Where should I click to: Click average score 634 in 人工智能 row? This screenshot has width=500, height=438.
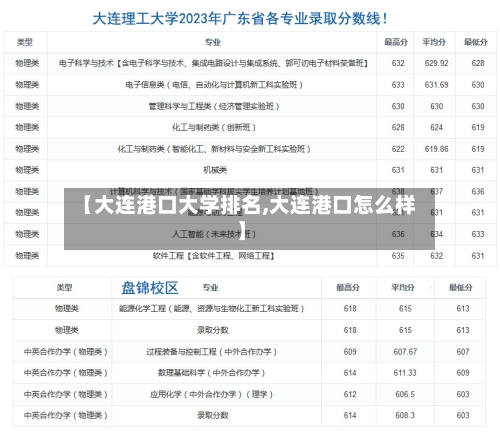(x=436, y=234)
